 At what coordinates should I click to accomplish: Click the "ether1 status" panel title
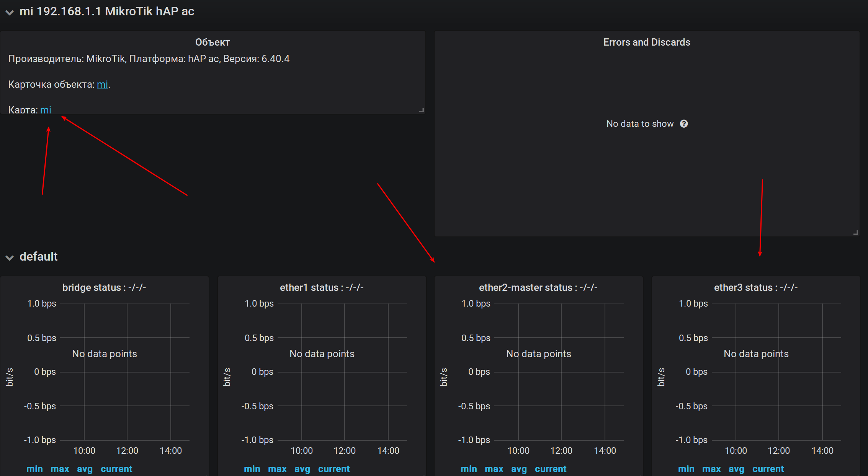coord(321,287)
